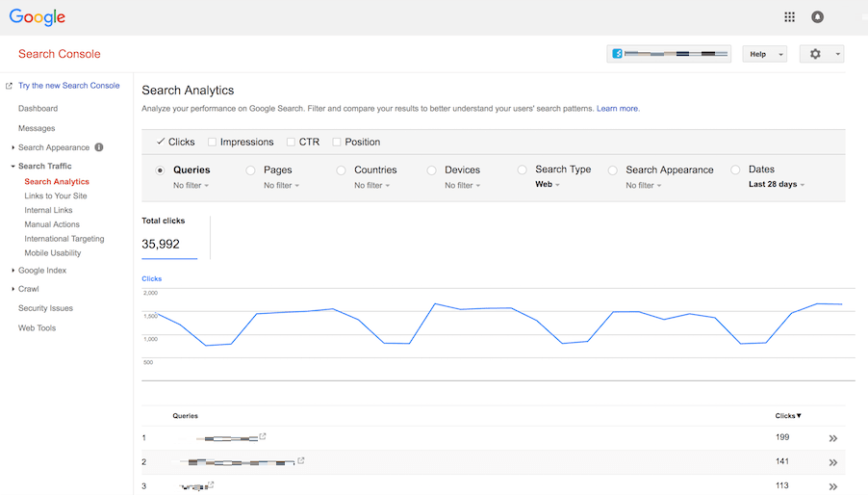Select the Search Type radio button

tap(522, 170)
